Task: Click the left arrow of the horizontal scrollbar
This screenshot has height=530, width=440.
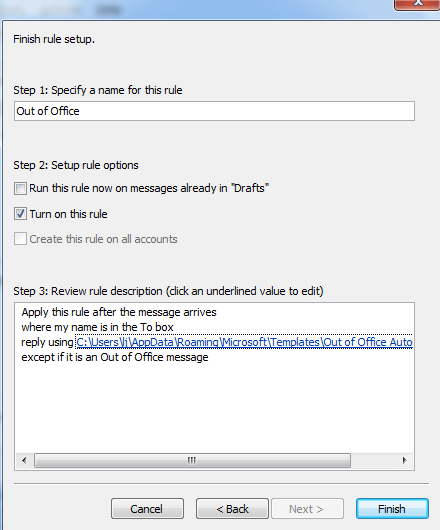Action: tap(24, 460)
